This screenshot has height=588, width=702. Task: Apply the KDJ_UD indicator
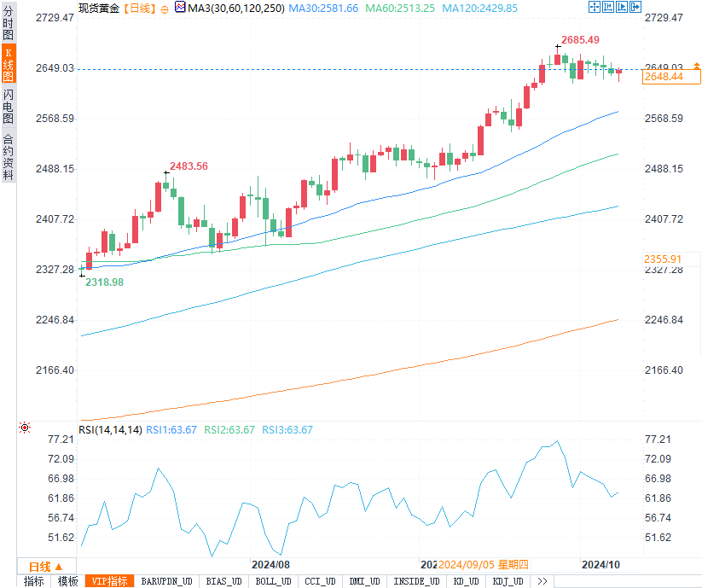tap(508, 581)
